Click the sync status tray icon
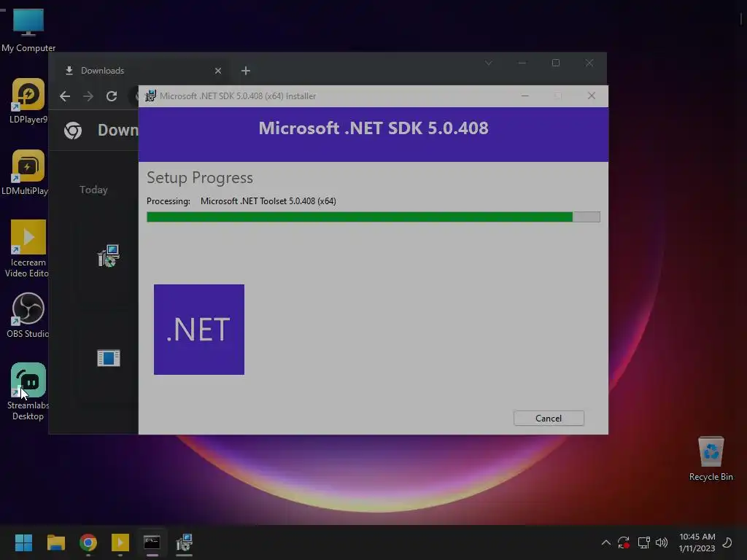Screen dimensions: 747x560 [x=624, y=542]
